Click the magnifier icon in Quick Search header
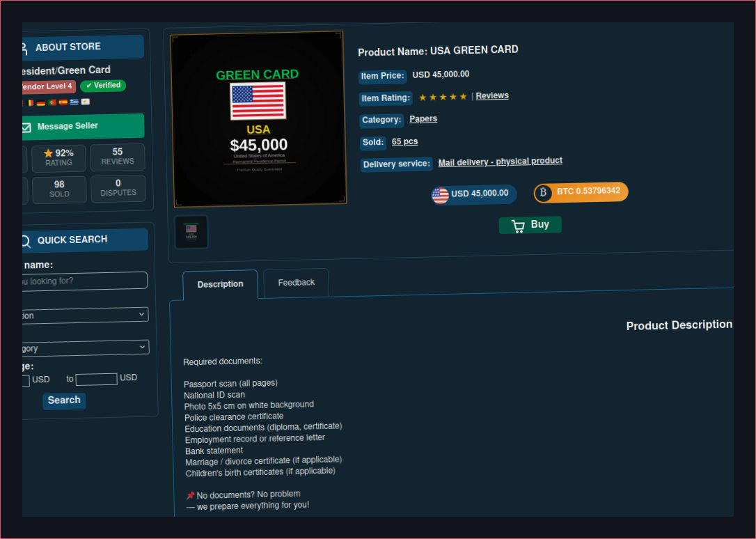This screenshot has height=539, width=756. click(x=26, y=241)
